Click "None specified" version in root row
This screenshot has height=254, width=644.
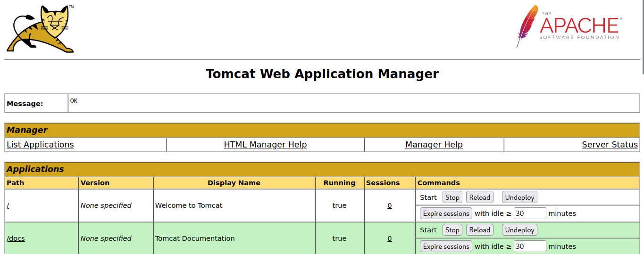tap(106, 205)
